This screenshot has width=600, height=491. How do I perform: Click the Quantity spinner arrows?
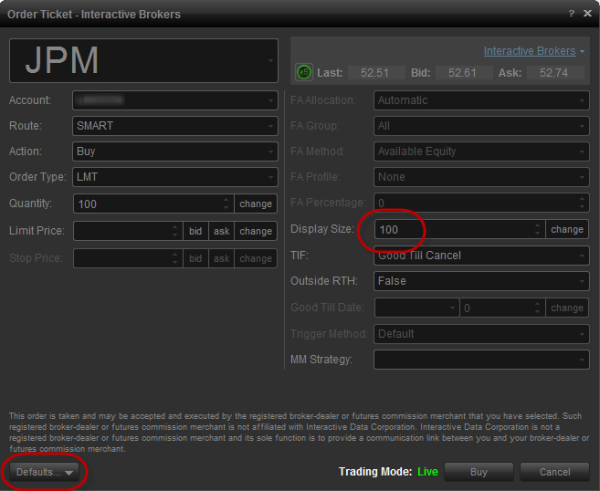(x=226, y=204)
